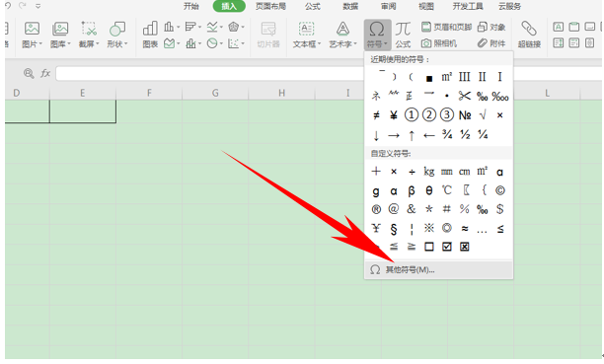
Task: Switch to the 页面布局 tab
Action: tap(270, 6)
